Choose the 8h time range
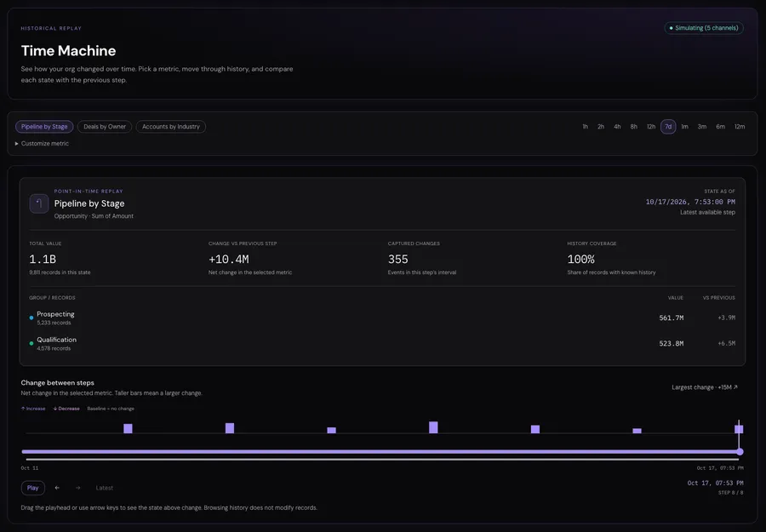Screen dimensions: 766x532 click(x=633, y=127)
